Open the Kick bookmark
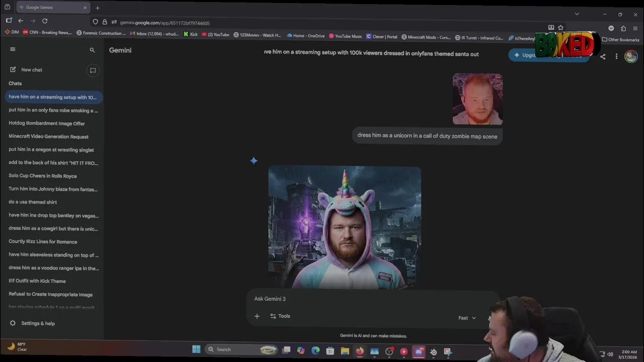The height and width of the screenshot is (362, 644). click(190, 35)
